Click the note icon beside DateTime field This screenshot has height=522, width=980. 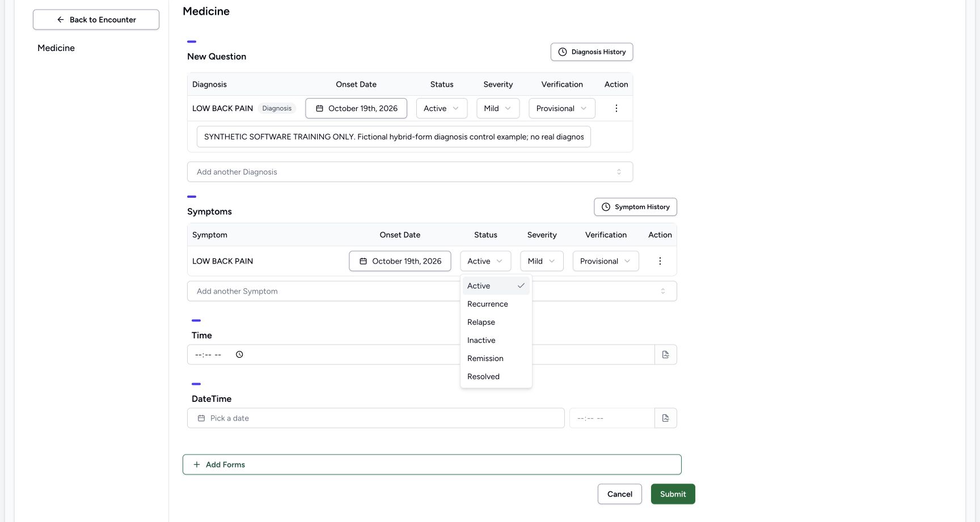666,418
